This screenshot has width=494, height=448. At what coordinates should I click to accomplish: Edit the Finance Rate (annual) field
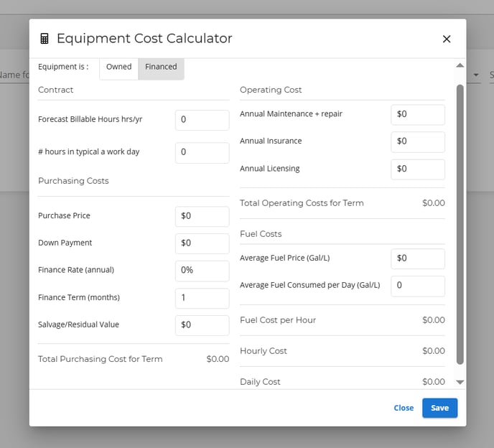pyautogui.click(x=202, y=271)
